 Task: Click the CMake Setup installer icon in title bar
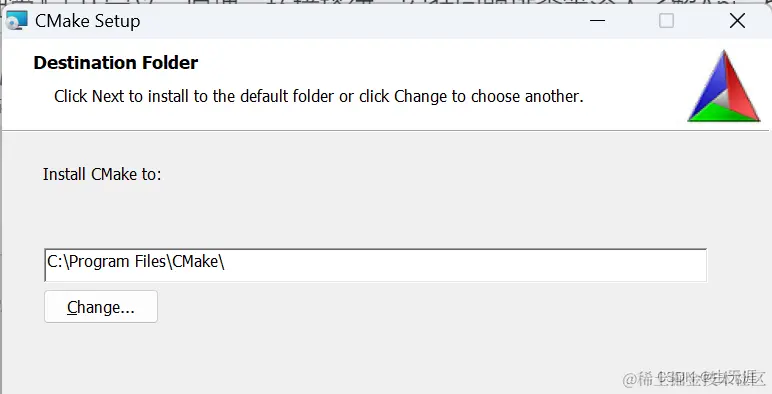(16, 21)
